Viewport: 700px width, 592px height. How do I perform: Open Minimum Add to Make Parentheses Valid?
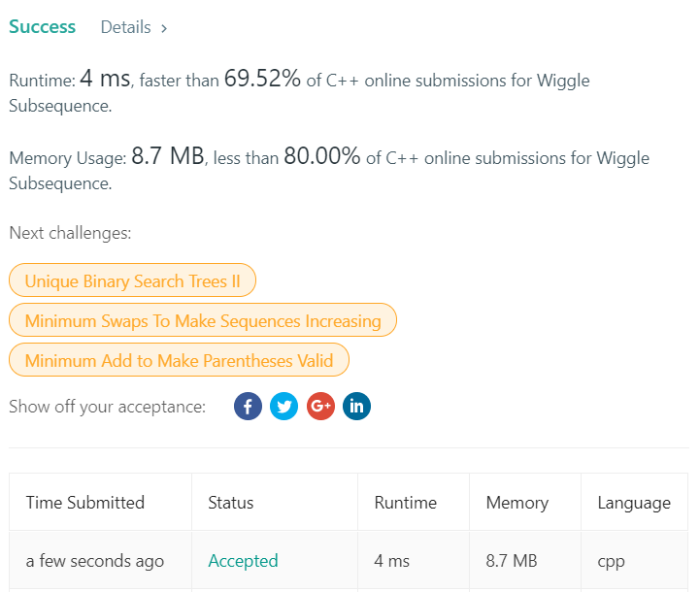click(x=179, y=361)
